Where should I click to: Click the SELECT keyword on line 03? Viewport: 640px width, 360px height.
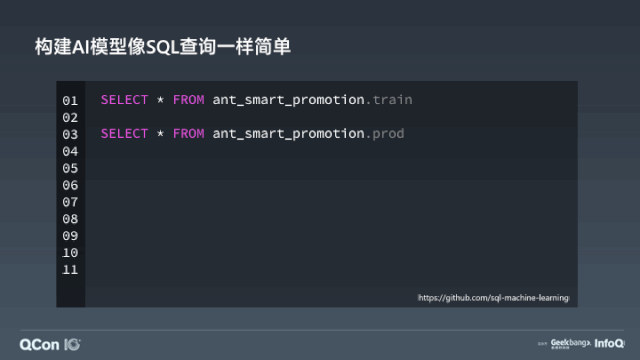pos(124,133)
